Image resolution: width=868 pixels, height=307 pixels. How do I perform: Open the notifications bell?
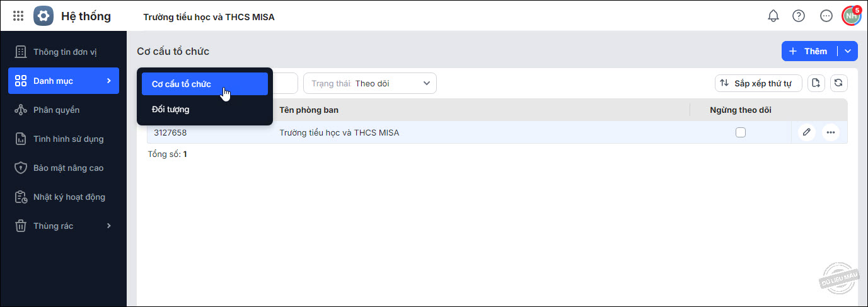[773, 16]
